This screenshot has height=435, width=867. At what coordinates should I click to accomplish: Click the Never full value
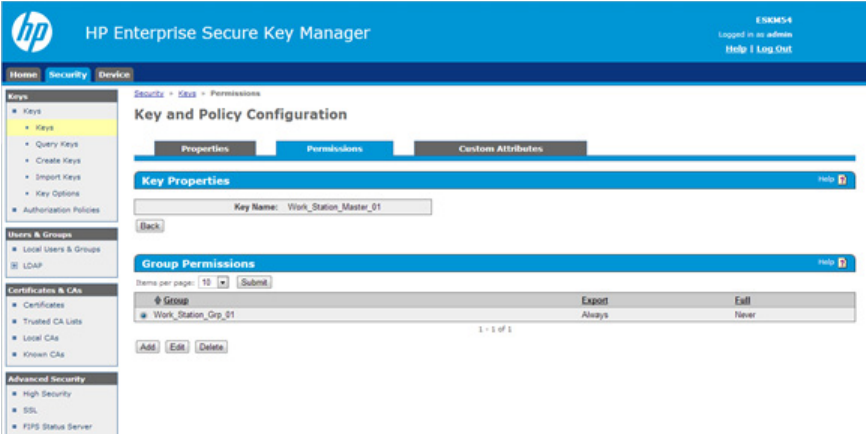click(745, 315)
